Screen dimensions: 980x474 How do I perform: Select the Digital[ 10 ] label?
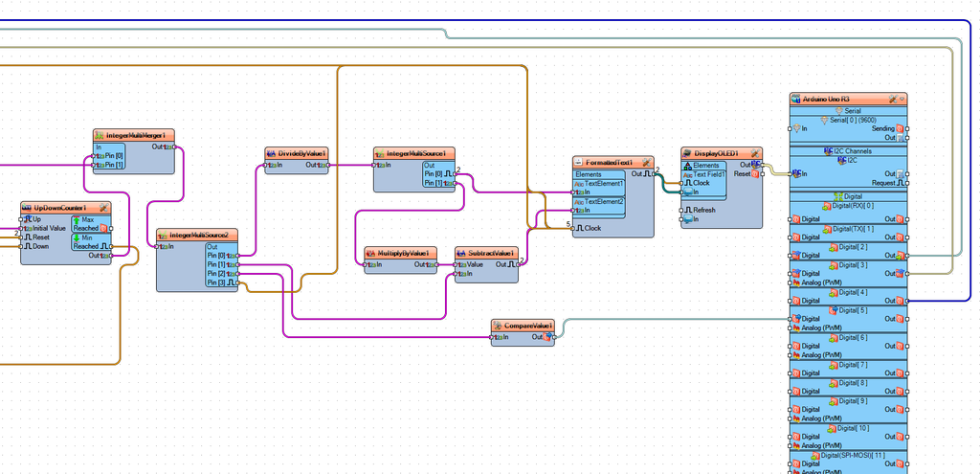pos(853,428)
